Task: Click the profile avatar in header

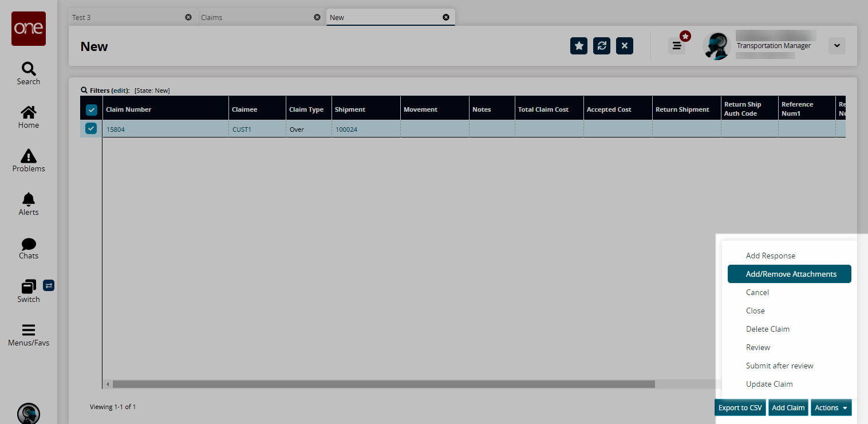Action: pos(716,46)
